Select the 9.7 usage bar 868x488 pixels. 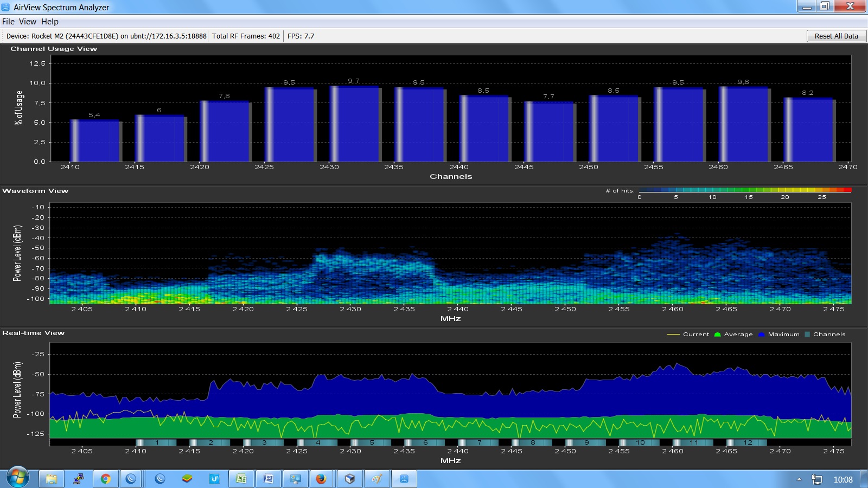[x=355, y=124]
